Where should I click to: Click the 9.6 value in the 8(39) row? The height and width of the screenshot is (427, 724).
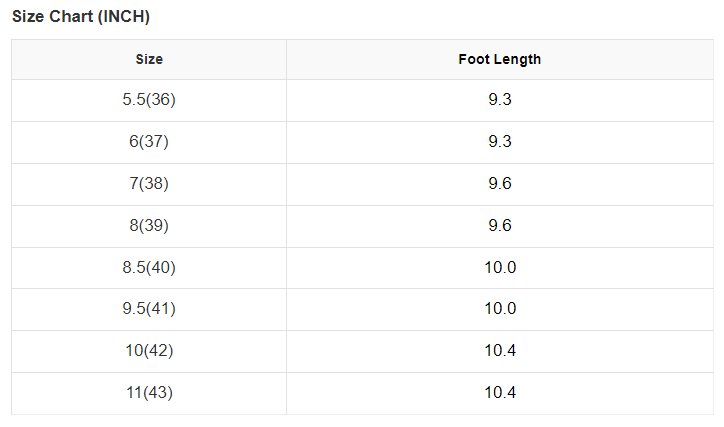pyautogui.click(x=500, y=226)
